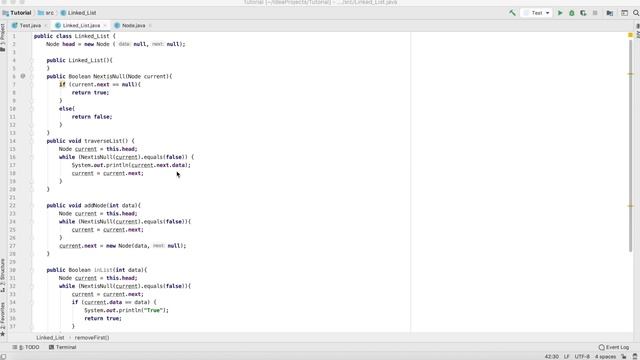
Task: Close the Test.java tab
Action: pos(46,26)
